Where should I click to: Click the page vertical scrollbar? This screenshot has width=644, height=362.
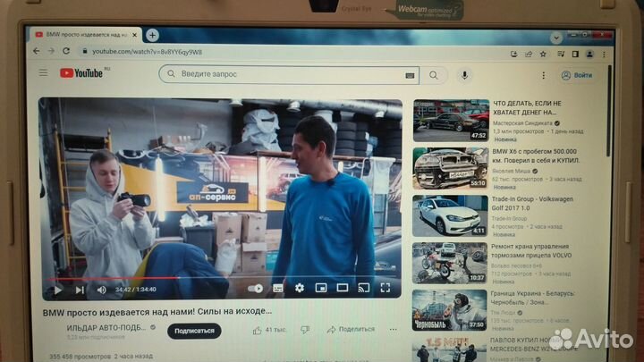609,111
